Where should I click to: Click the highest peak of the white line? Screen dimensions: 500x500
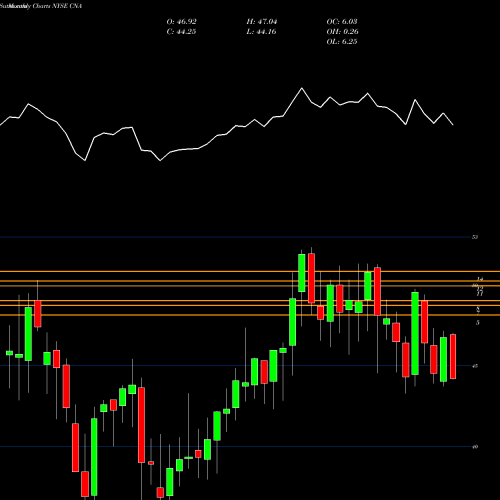tap(302, 88)
